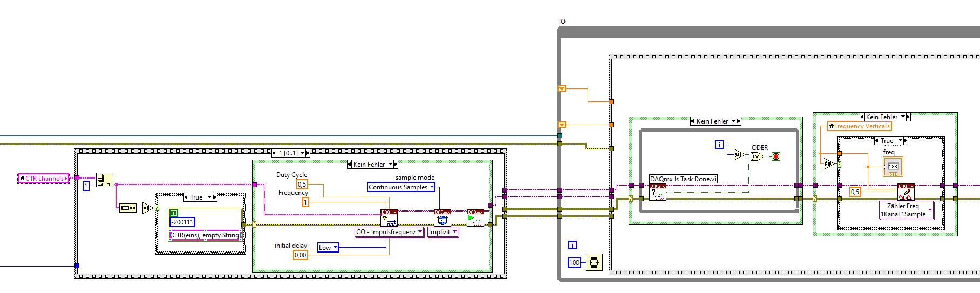Click the Duty Cycle 0,5 constant
This screenshot has height=293, width=980.
[302, 185]
